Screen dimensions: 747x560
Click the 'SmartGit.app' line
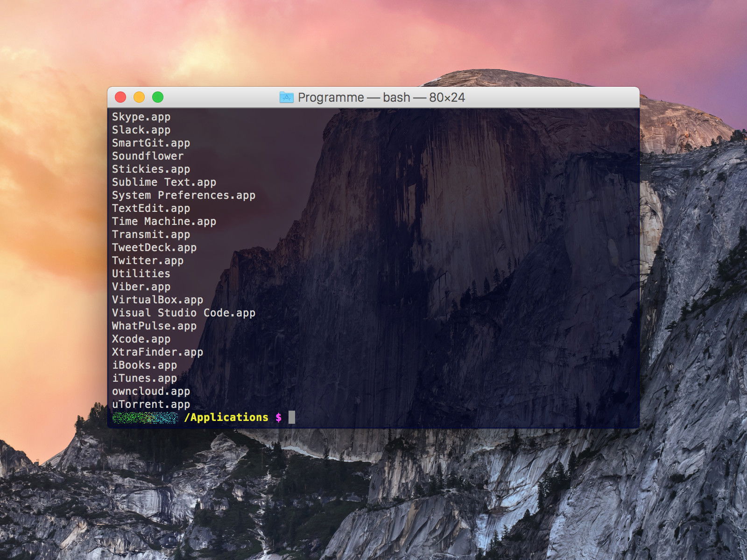(151, 143)
